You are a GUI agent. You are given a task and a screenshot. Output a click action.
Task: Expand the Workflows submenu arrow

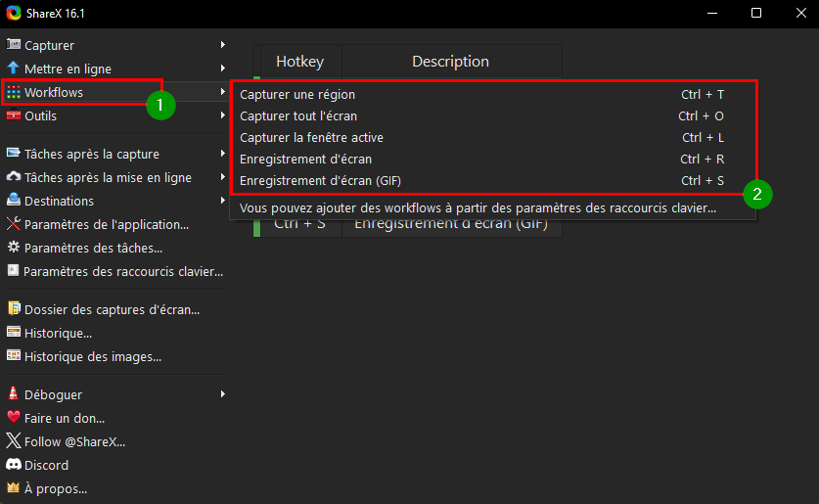click(x=222, y=92)
